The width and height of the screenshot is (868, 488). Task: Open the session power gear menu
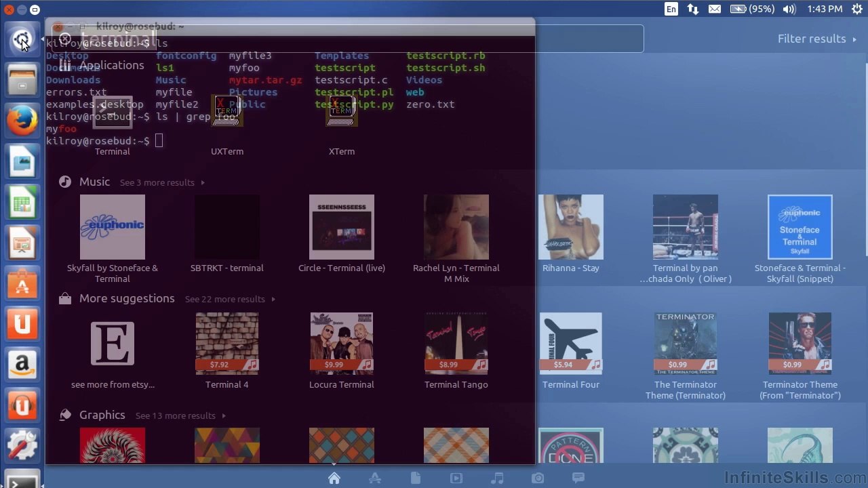(x=856, y=9)
